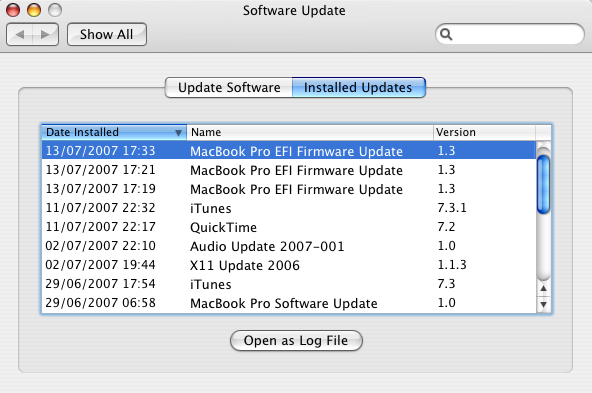Screen dimensions: 592x393
Task: Click the yellow minimize window button
Action: [x=34, y=10]
